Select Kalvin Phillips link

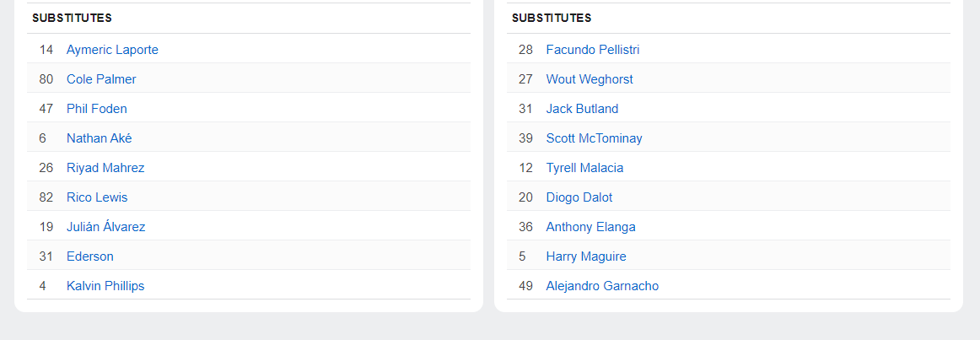pyautogui.click(x=105, y=286)
